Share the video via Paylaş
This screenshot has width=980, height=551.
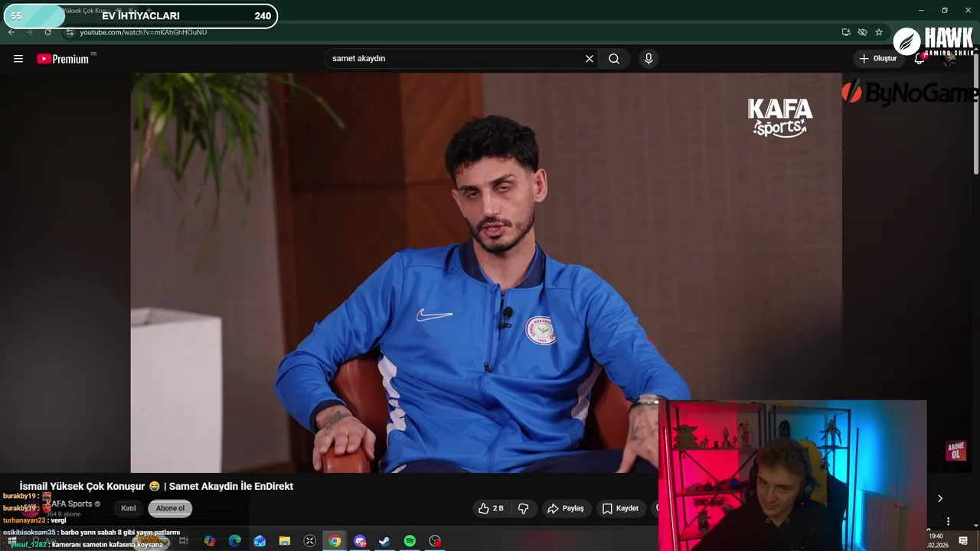(x=566, y=508)
